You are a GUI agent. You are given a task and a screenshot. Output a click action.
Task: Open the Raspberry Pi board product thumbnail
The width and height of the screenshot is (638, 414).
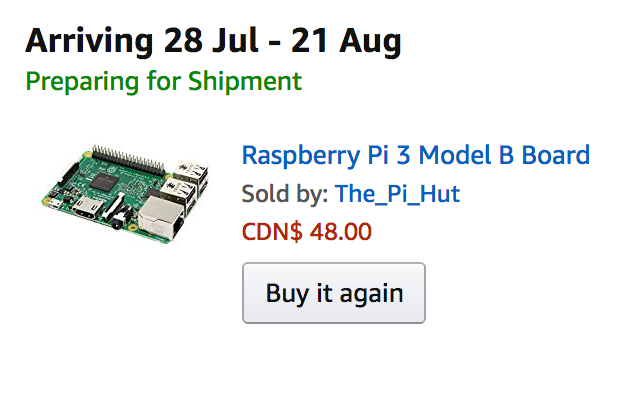(x=126, y=194)
